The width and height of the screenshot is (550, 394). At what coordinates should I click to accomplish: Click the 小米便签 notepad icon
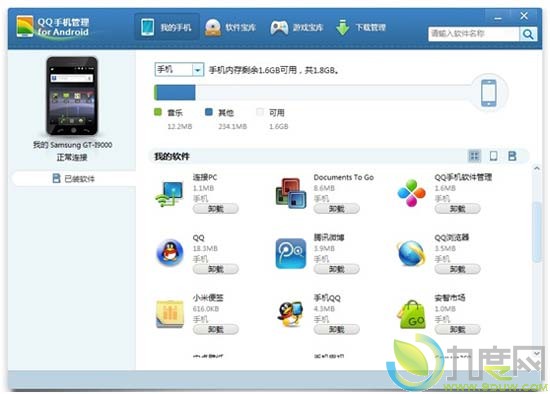(170, 314)
